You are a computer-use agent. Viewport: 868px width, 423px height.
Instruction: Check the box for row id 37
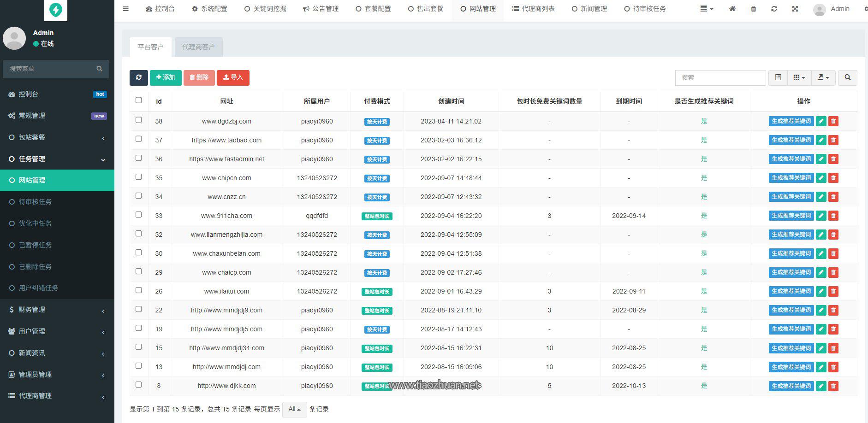139,139
